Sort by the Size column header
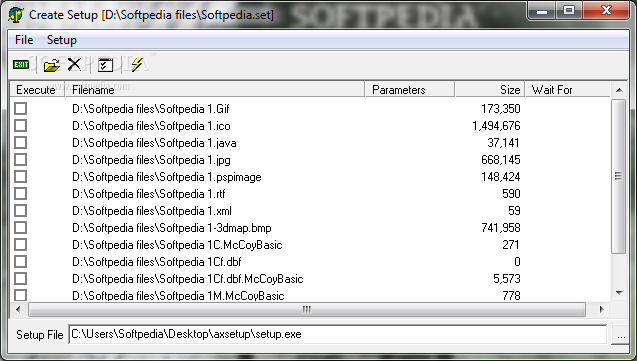Image resolution: width=637 pixels, height=361 pixels. pyautogui.click(x=490, y=89)
